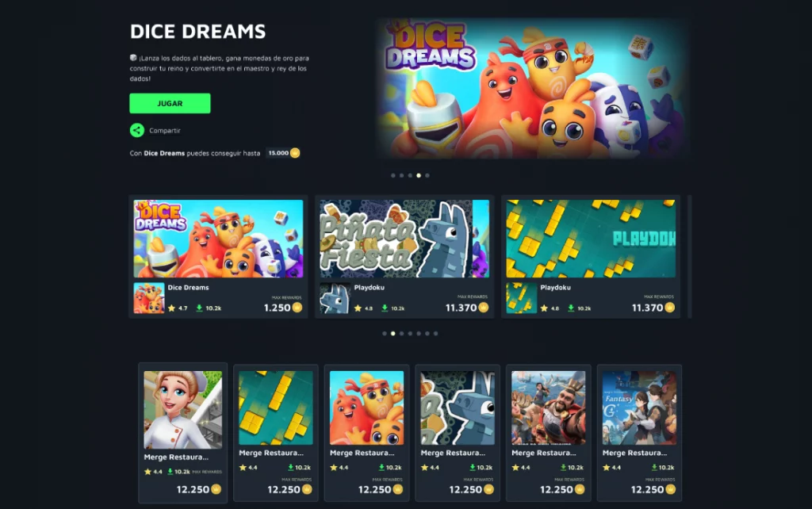Click the star rating icon on Dice Dreams card
Viewport: 812px width, 509px height.
(x=172, y=308)
